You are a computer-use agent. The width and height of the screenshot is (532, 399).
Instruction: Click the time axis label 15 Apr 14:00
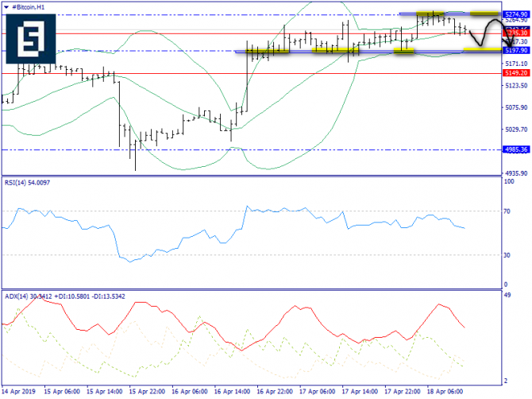(x=105, y=392)
